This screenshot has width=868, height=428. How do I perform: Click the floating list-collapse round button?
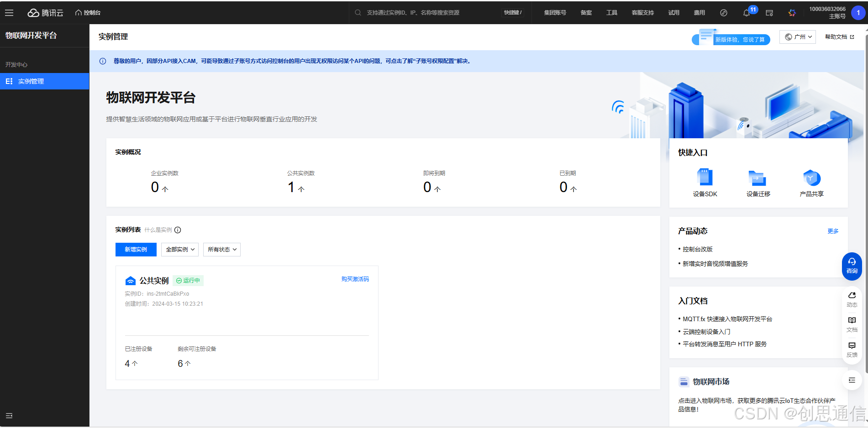[x=852, y=380]
